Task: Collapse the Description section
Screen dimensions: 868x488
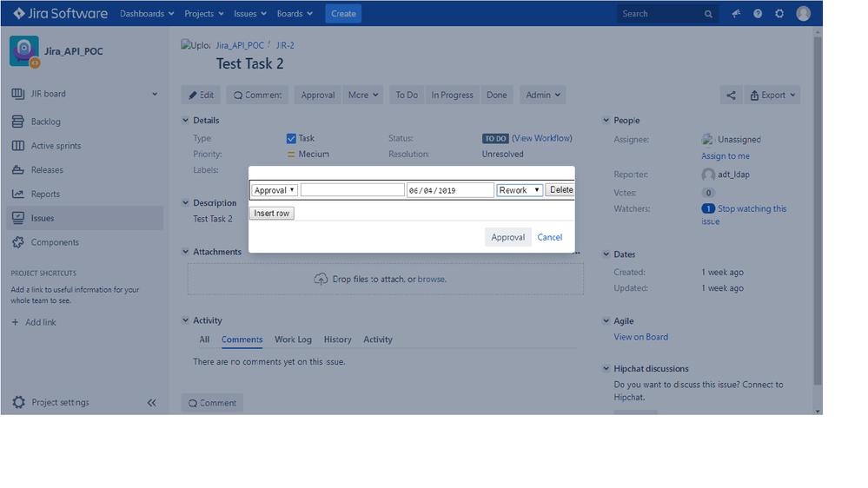Action: click(185, 202)
